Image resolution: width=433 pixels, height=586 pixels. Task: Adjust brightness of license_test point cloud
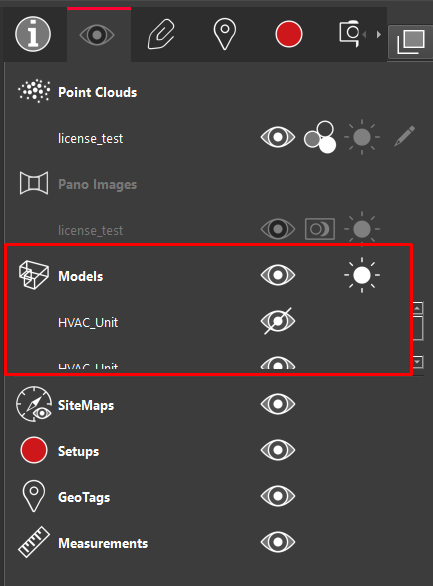point(362,137)
